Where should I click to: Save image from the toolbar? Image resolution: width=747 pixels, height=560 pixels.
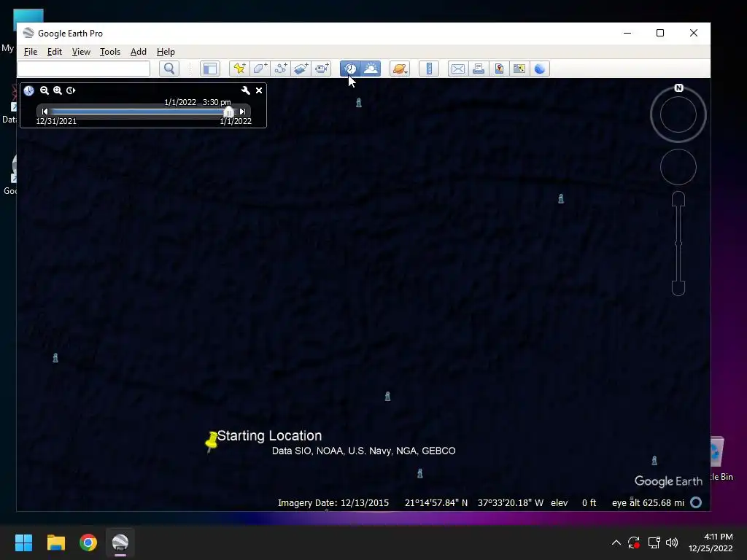[x=499, y=69]
